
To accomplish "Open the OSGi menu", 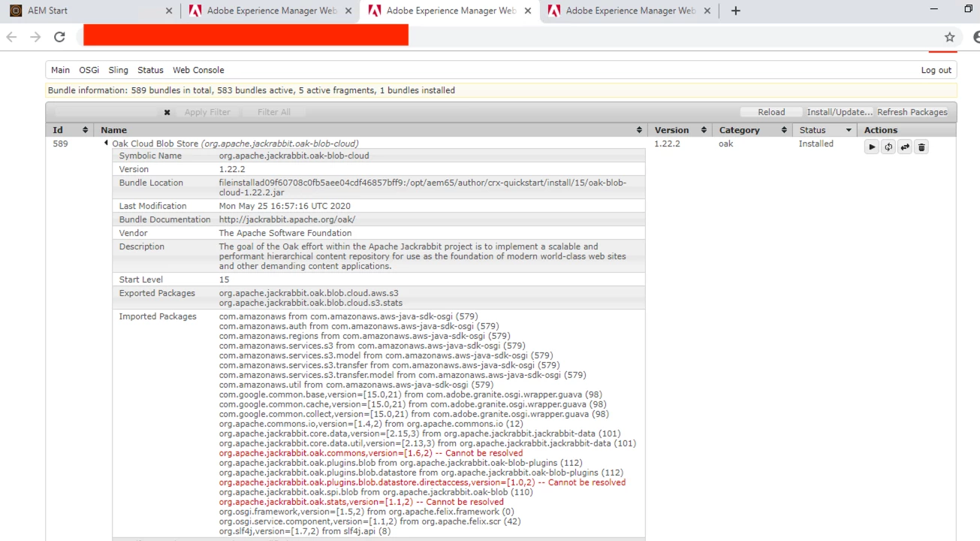I will pyautogui.click(x=89, y=70).
